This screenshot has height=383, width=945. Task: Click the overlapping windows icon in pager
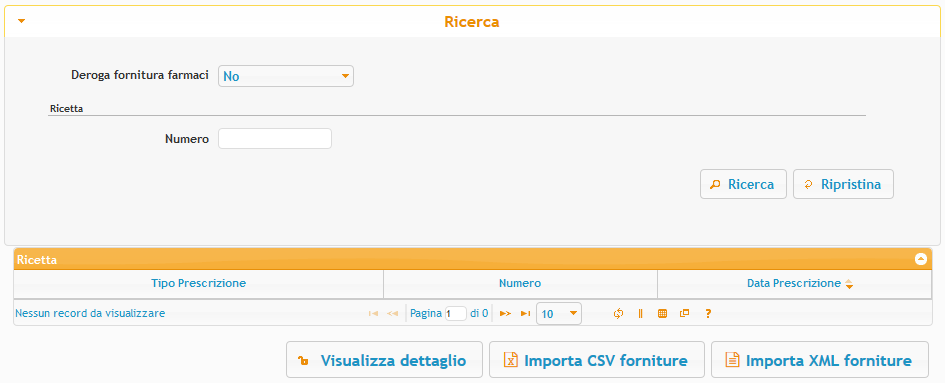[x=684, y=314]
